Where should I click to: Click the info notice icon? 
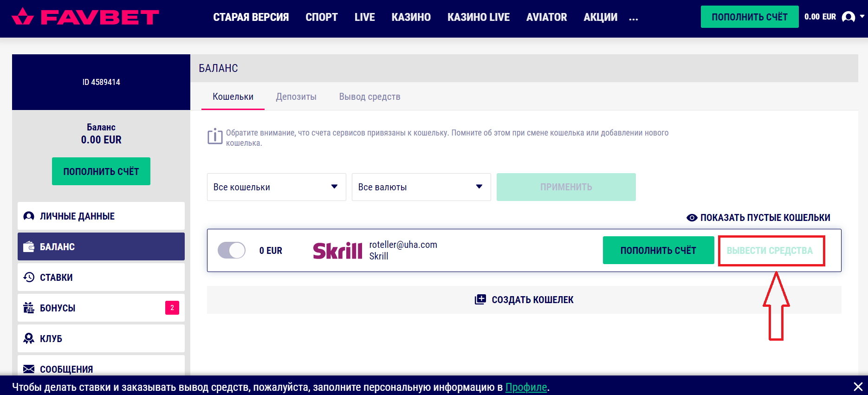215,136
